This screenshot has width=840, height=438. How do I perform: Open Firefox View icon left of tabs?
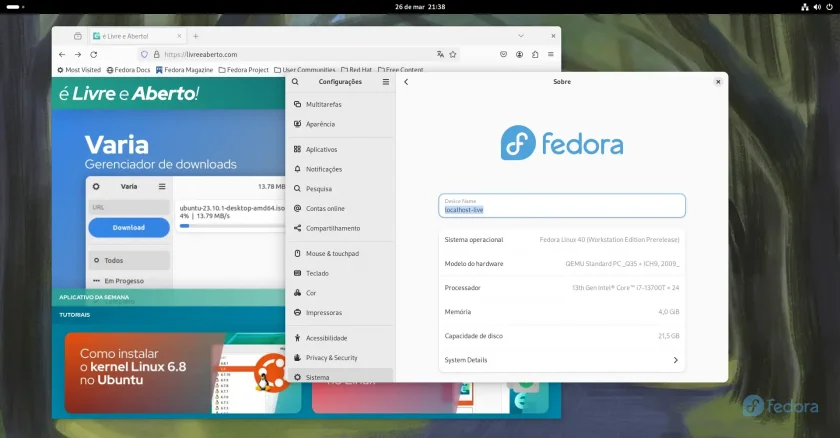(78, 36)
